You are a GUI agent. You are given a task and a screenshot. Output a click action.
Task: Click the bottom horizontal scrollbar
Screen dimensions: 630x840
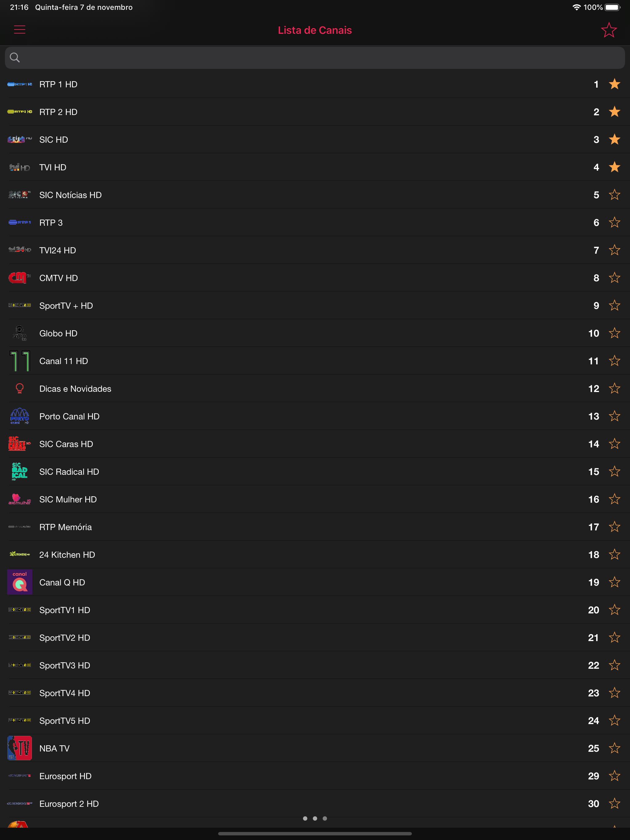point(315,834)
